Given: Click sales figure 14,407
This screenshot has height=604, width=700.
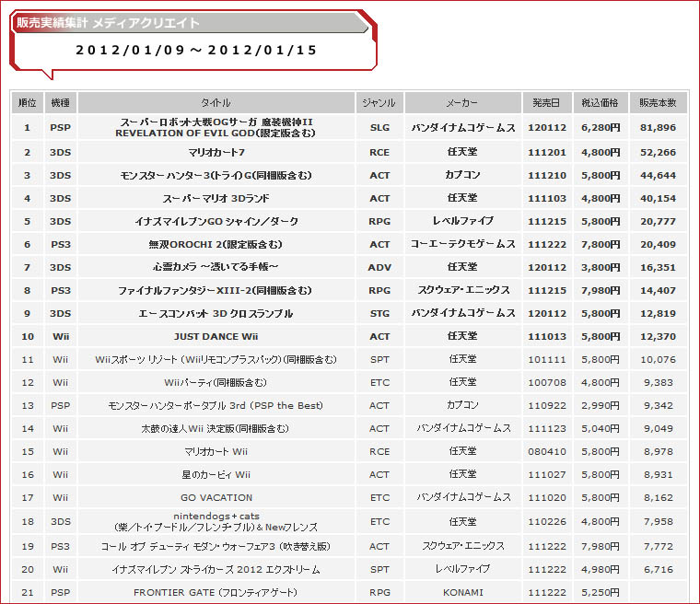Looking at the screenshot, I should click(x=658, y=291).
